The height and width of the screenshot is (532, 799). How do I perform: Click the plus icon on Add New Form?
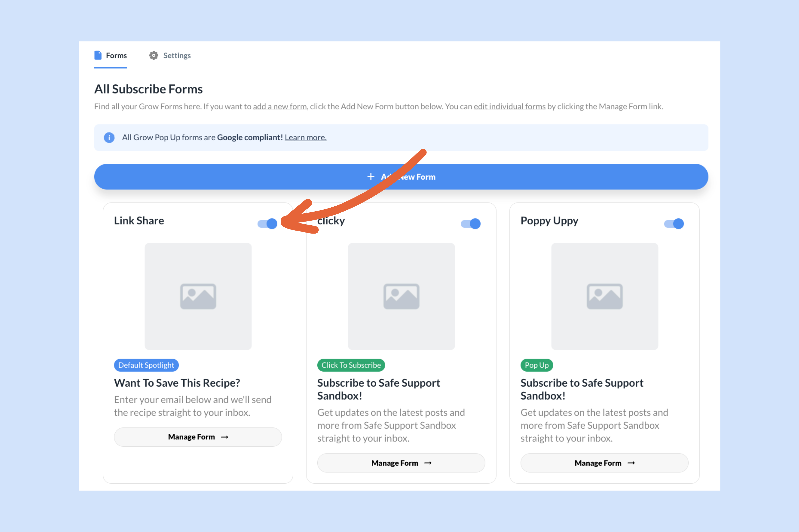[371, 176]
